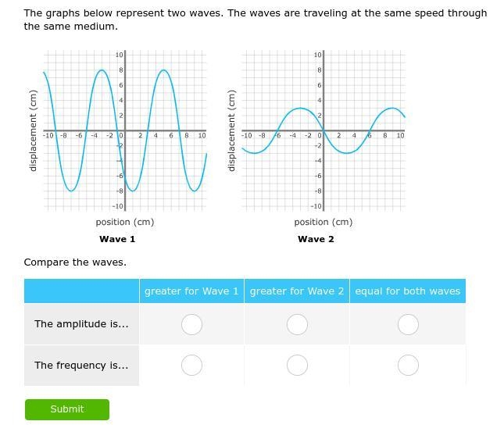Viewport: 504px width, 439px height.
Task: Click Wave 2 'position (cm)' axis label
Action: click(323, 222)
